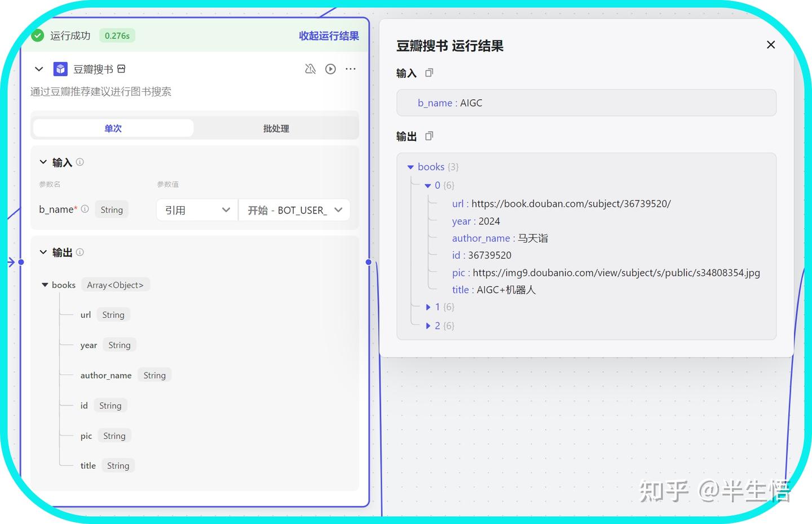Click the String type tag beside b_name
Viewport: 812px width, 524px height.
click(112, 210)
